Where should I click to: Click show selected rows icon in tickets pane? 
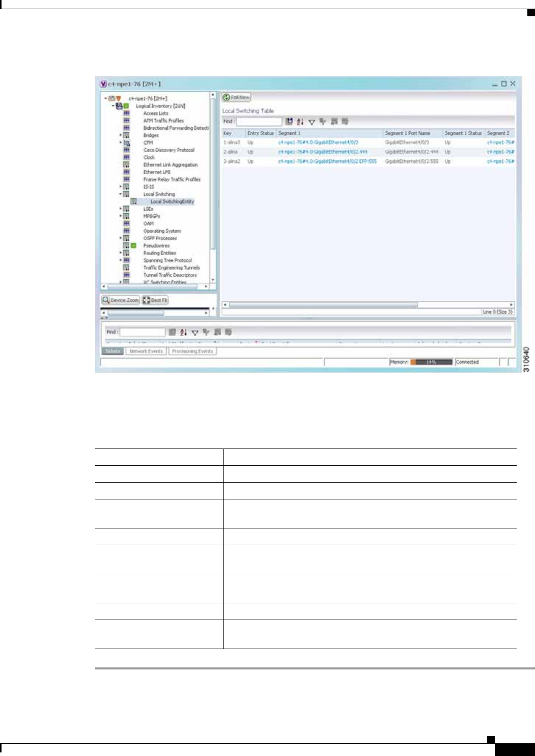[x=229, y=332]
